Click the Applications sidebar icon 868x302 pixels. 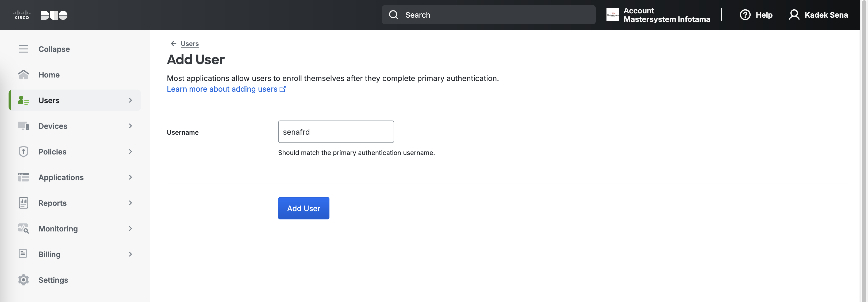23,177
